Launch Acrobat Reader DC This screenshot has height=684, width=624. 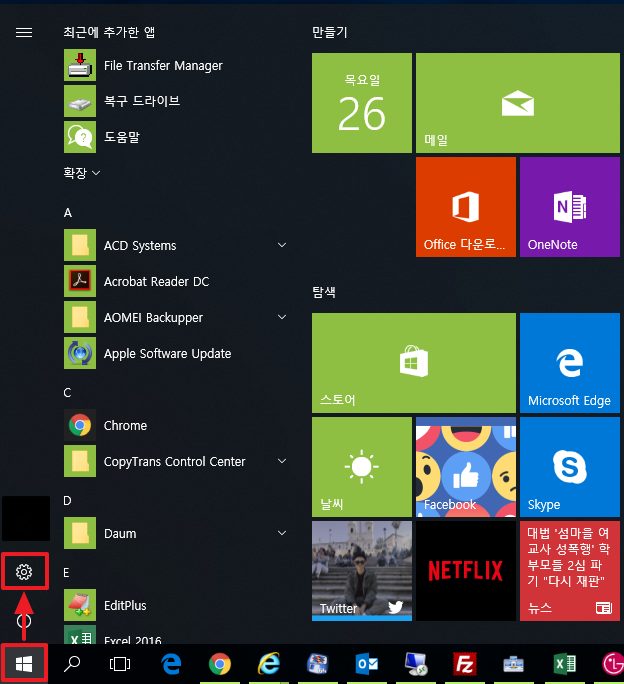[x=175, y=281]
